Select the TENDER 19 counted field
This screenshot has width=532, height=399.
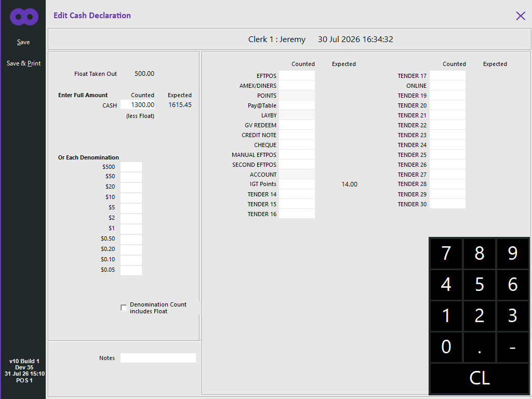coord(447,96)
